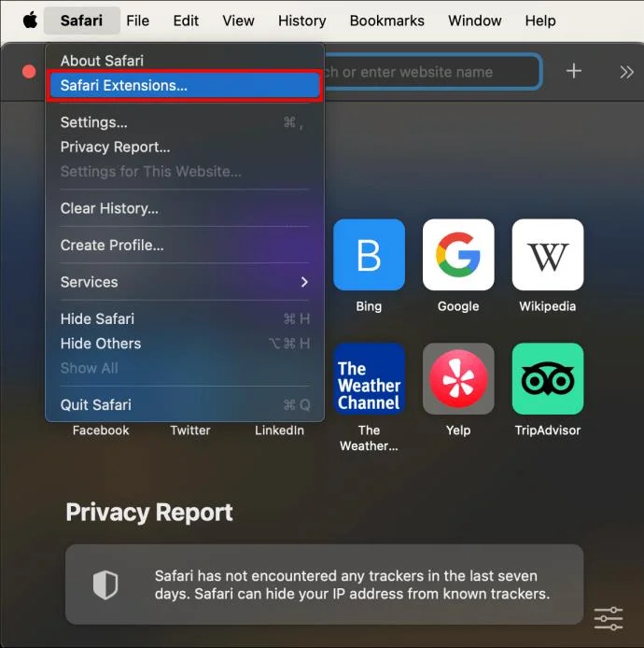Choose Create Profile… menu entry
Viewport: 644px width, 648px height.
click(112, 245)
